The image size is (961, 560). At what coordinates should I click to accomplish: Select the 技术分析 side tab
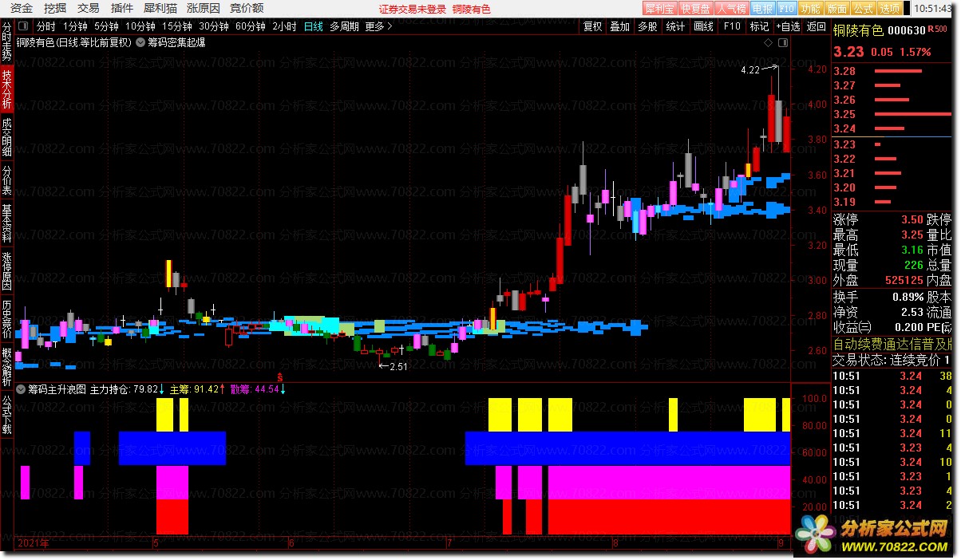(6, 89)
